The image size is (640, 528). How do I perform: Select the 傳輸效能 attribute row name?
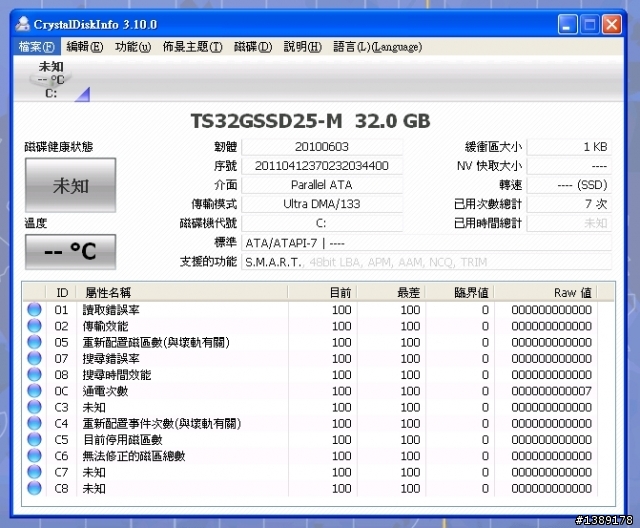pos(105,326)
